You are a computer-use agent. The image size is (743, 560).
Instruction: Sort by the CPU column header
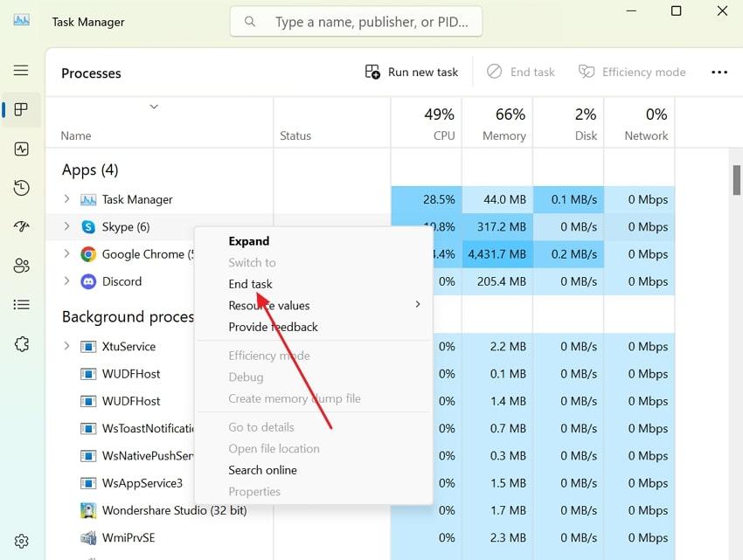pyautogui.click(x=426, y=123)
